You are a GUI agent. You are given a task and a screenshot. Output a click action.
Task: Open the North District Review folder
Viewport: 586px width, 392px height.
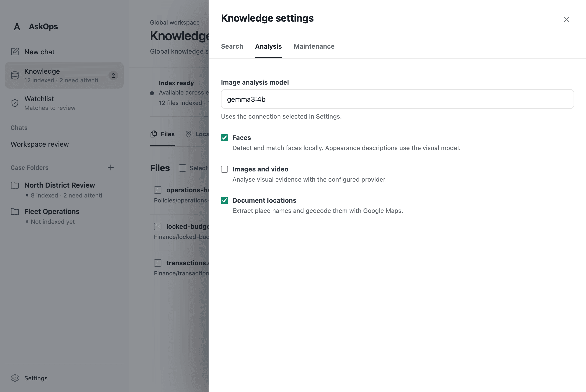pyautogui.click(x=60, y=185)
